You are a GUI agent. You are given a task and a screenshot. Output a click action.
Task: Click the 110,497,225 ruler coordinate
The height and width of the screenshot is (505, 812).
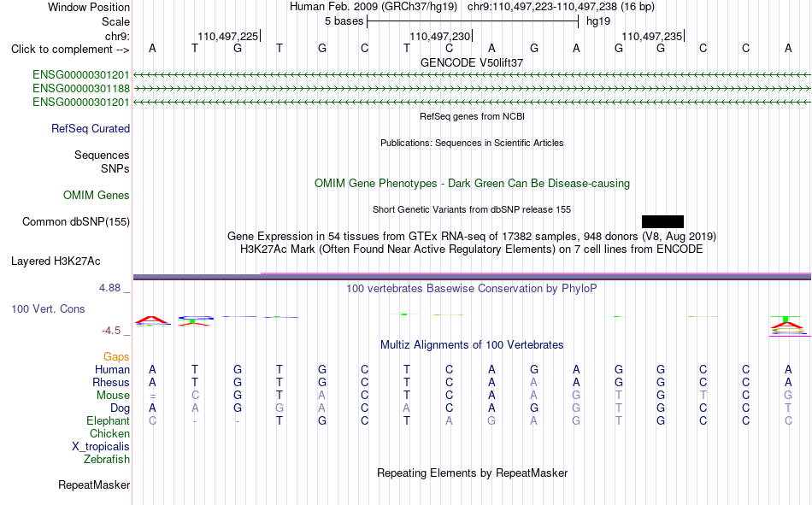[228, 36]
